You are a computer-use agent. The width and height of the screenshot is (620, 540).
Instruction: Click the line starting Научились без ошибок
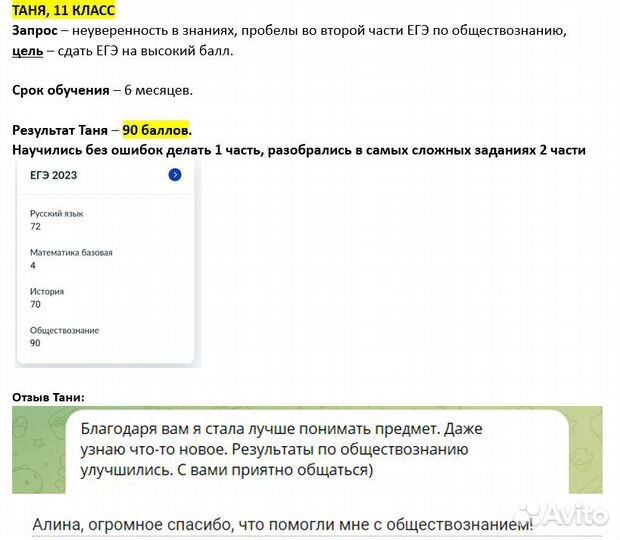299,150
